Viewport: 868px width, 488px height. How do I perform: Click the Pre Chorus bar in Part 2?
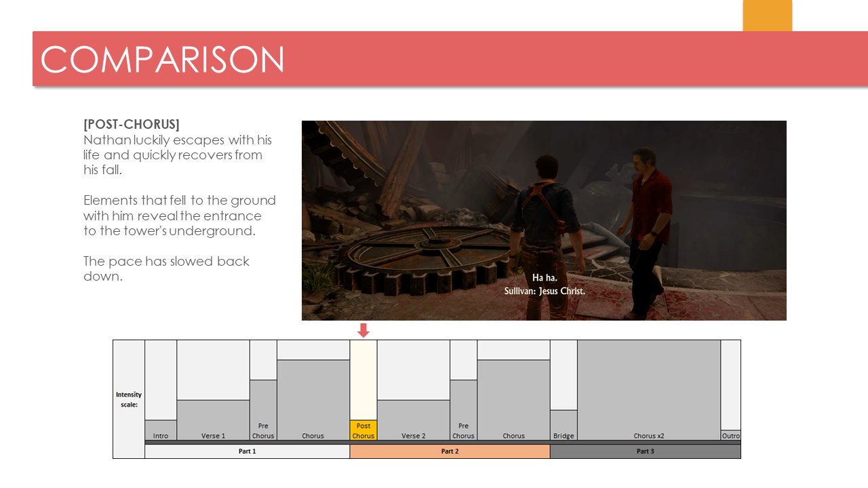click(x=463, y=410)
